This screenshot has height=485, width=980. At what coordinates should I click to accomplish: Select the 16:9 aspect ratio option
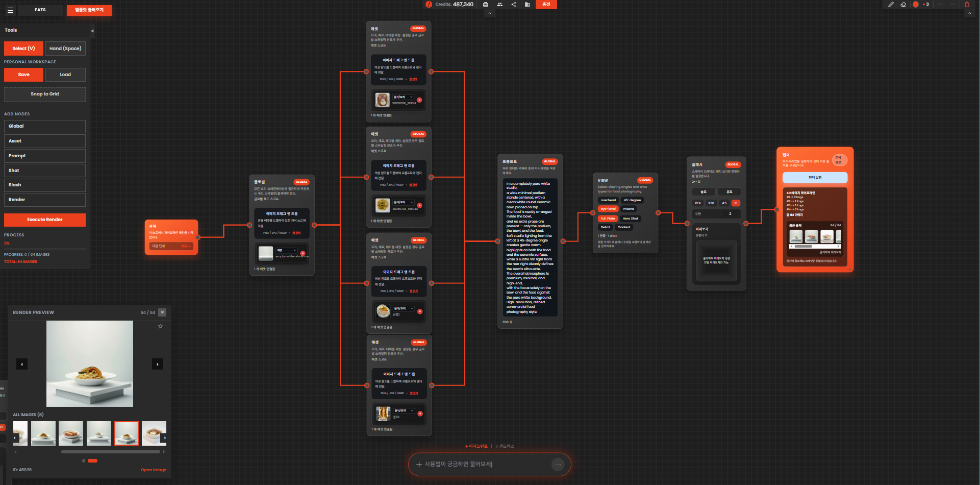point(697,203)
